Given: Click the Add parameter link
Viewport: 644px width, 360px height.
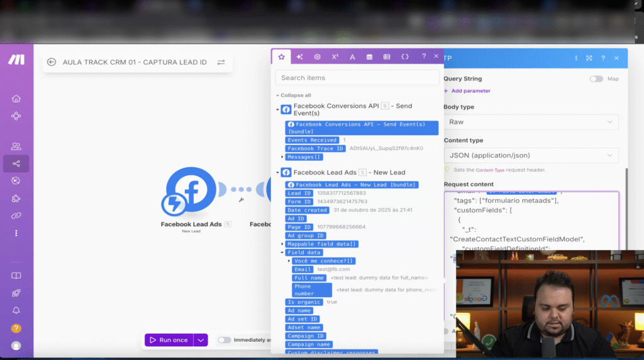Looking at the screenshot, I should pyautogui.click(x=467, y=91).
